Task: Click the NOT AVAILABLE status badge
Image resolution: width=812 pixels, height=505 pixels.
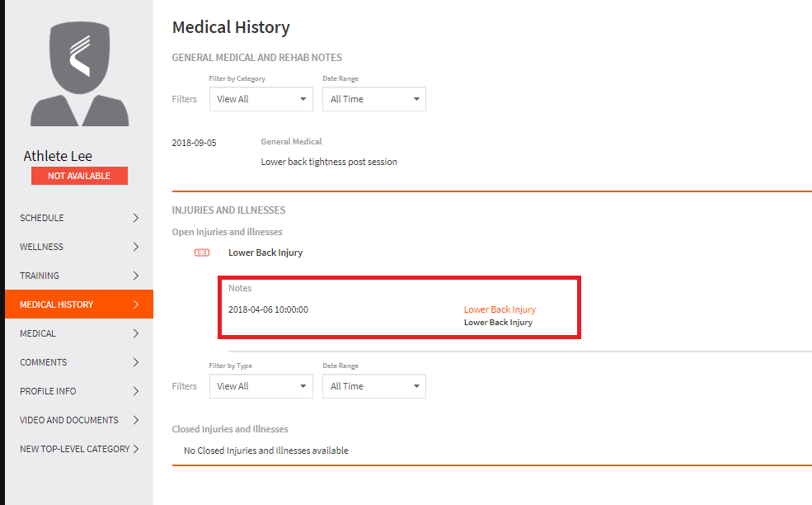Action: 79,176
